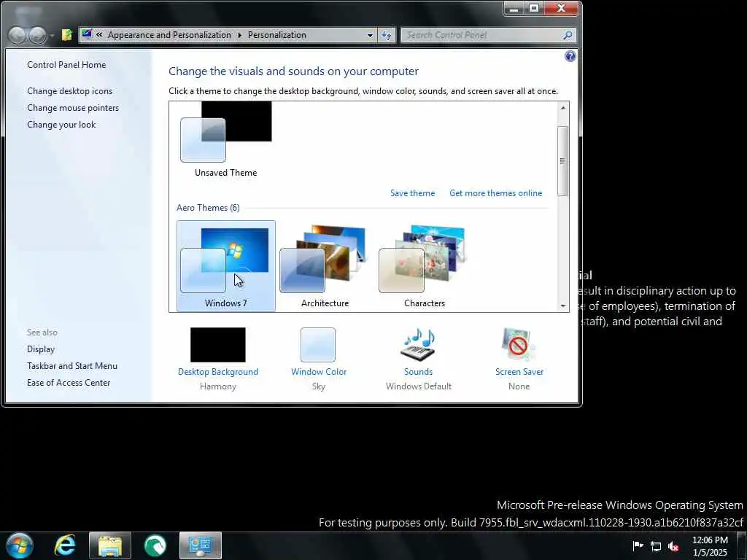Viewport: 747px width, 560px height.
Task: Click the green round taskbar icon
Action: (x=155, y=545)
